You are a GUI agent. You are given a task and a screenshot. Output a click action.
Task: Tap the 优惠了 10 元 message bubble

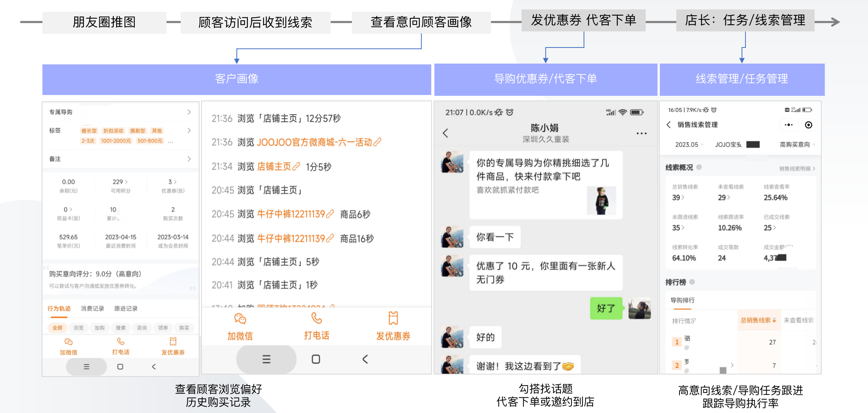pyautogui.click(x=546, y=273)
